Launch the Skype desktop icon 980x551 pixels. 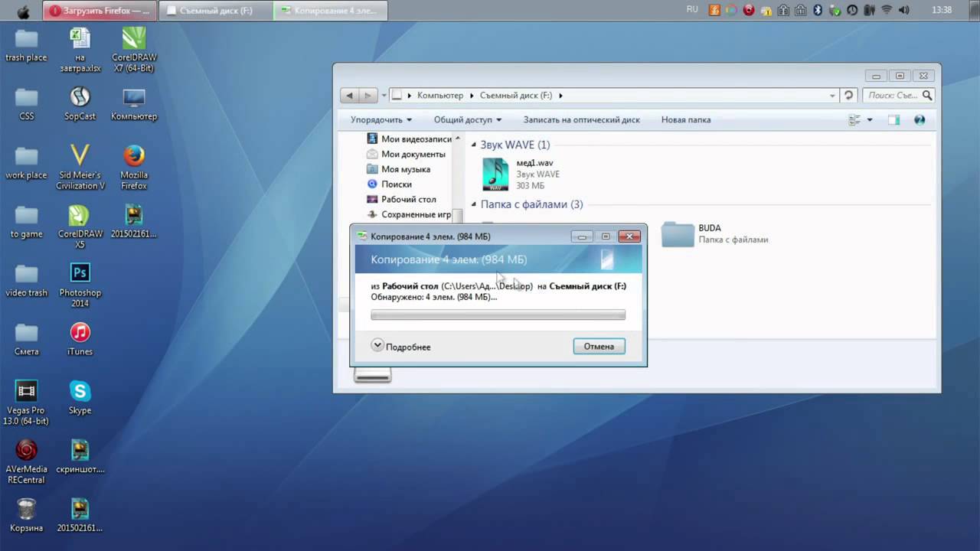[x=80, y=398]
